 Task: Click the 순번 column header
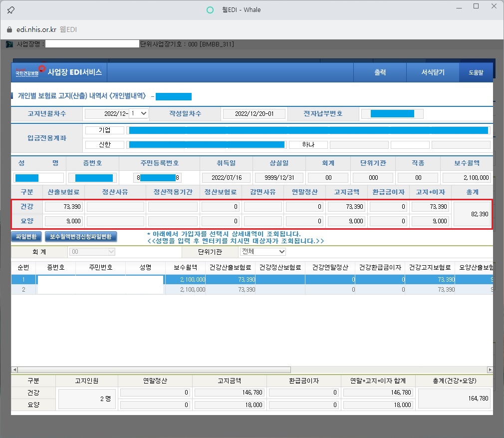tap(23, 267)
